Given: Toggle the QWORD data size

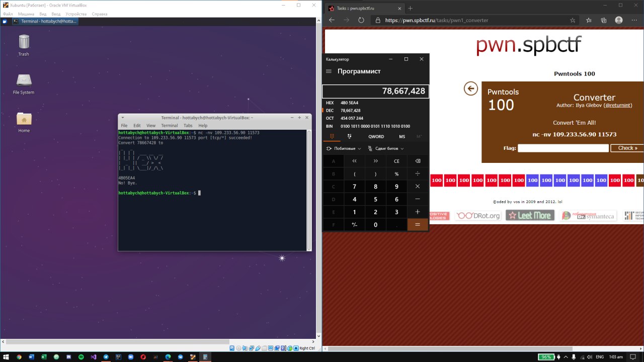Looking at the screenshot, I should click(376, 136).
